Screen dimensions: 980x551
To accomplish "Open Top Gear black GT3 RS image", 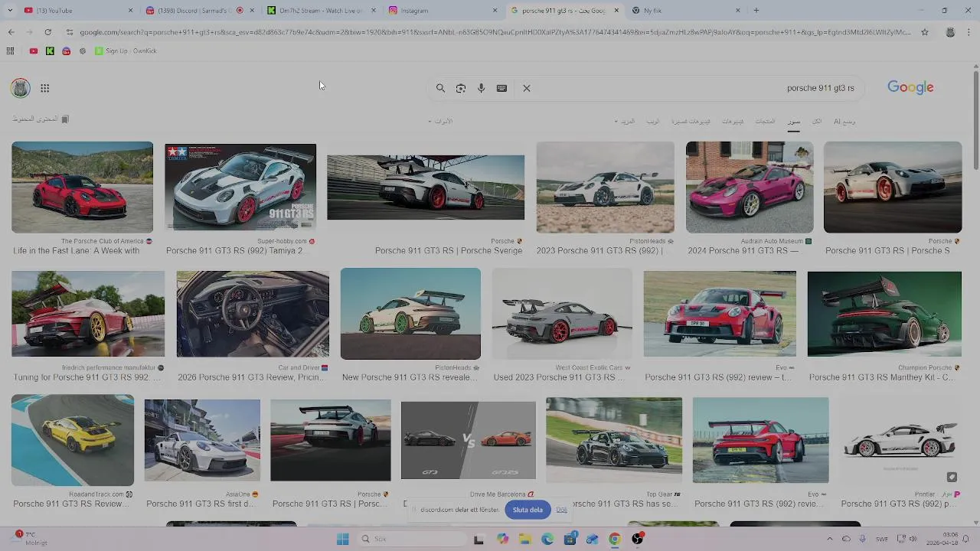I will point(614,440).
